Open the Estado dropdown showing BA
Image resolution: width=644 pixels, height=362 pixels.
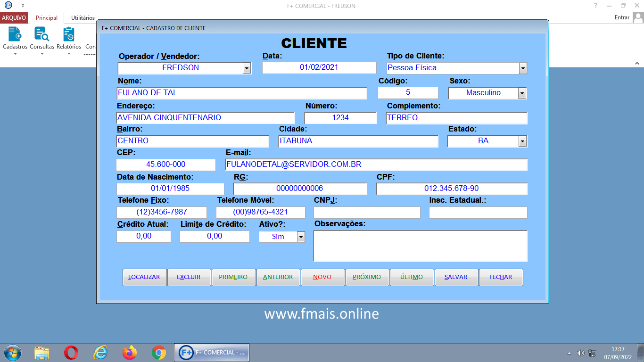pos(522,141)
